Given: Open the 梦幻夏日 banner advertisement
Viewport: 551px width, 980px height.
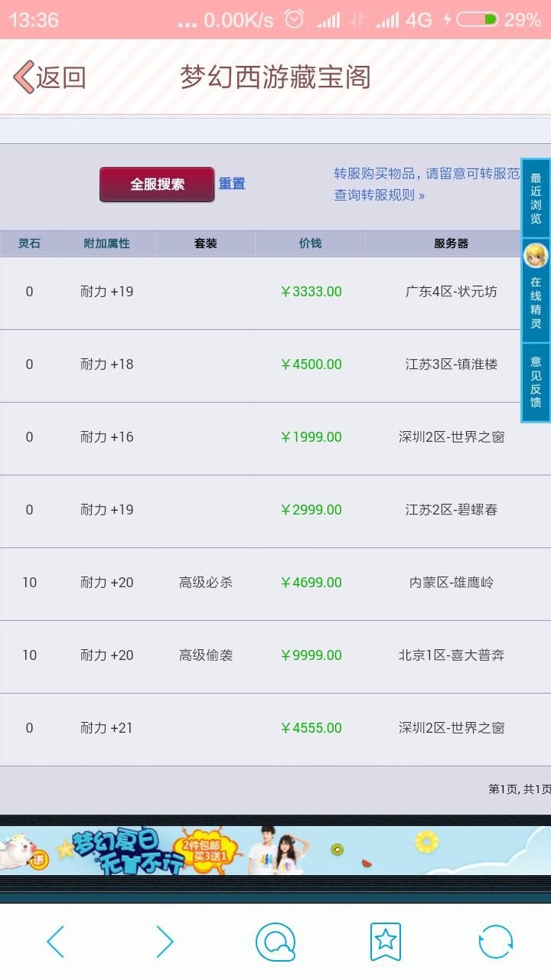Looking at the screenshot, I should 275,851.
